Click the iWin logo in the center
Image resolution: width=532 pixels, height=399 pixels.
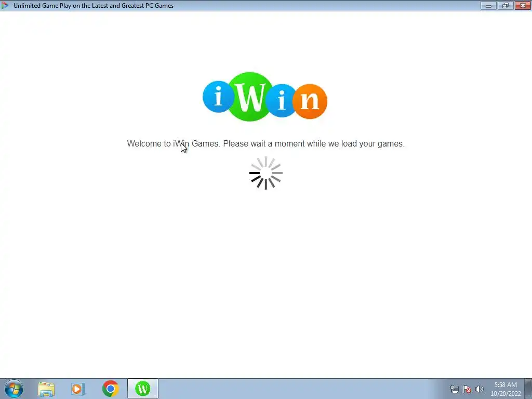(x=265, y=97)
